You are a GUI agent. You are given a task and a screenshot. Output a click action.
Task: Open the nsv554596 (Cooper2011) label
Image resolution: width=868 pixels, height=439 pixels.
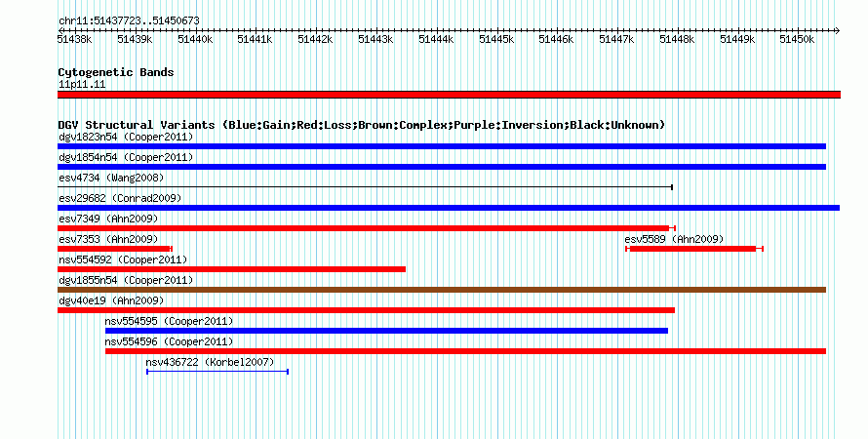pyautogui.click(x=170, y=341)
